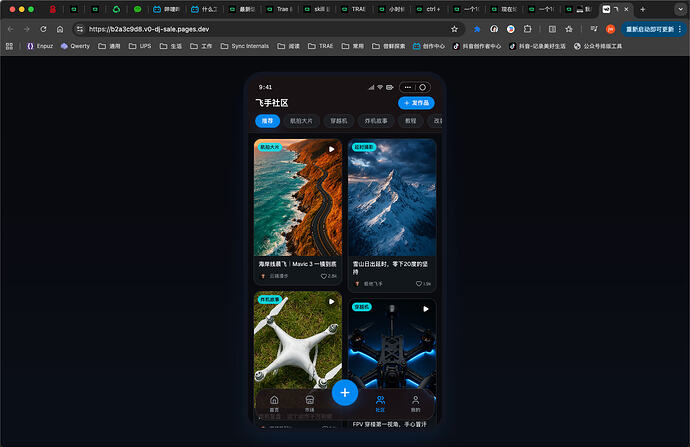Viewport: 690px width, 447px height.
Task: Open the TRAE bookmarks folder
Action: 321,46
